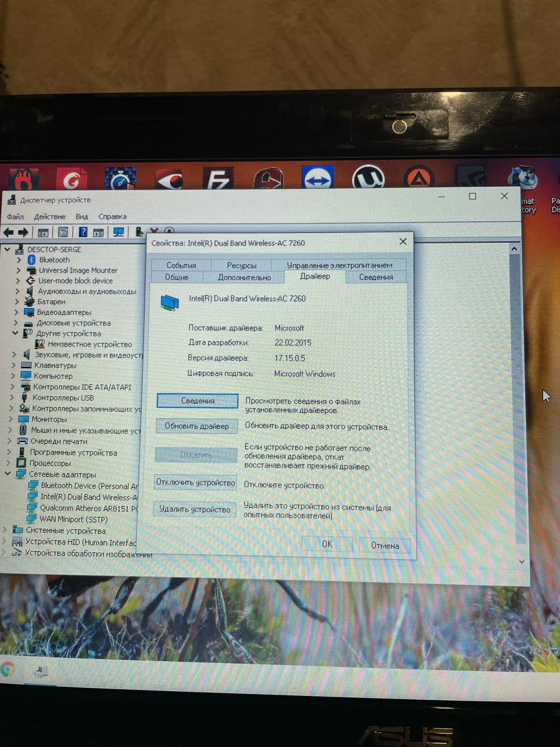Expand the Клавиатуры category
The image size is (560, 747).
click(x=14, y=365)
